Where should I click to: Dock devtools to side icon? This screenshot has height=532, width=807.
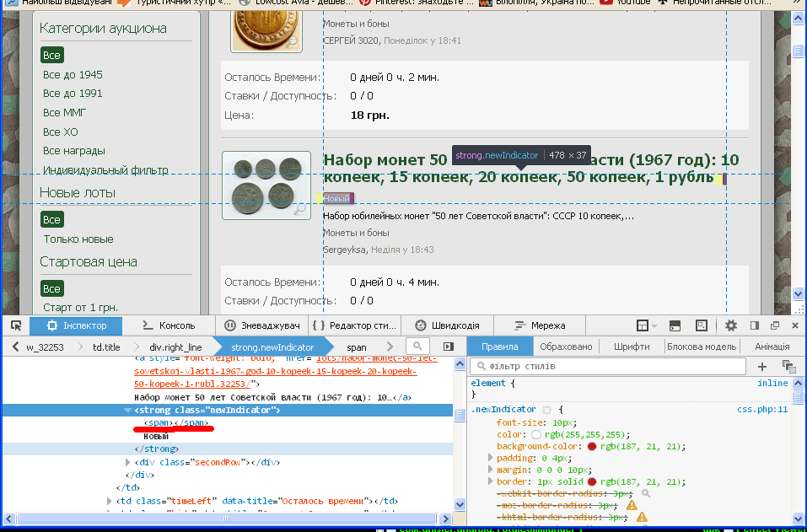click(x=755, y=325)
